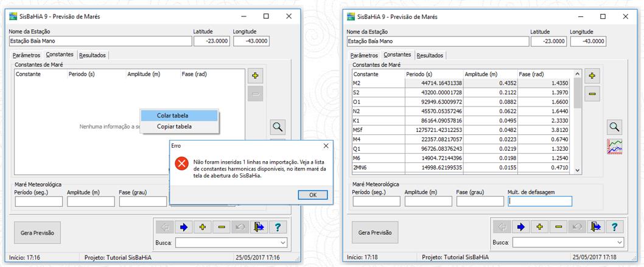Click Nome da Estação field in right window
644x267 pixels.
coord(438,41)
